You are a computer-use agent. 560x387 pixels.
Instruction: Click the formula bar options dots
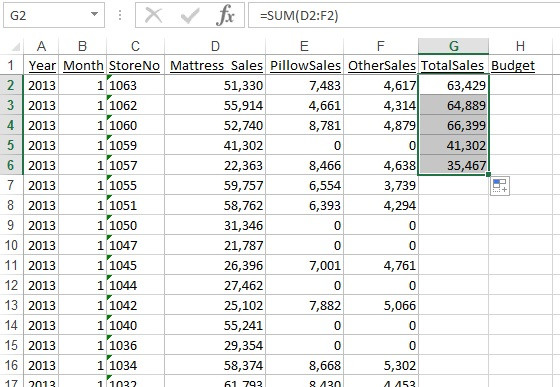point(120,15)
